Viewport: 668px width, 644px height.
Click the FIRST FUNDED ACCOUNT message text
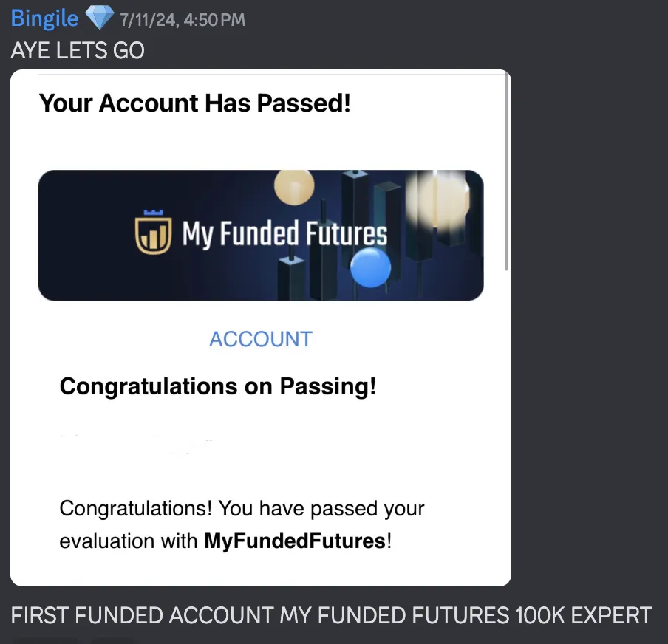[331, 615]
